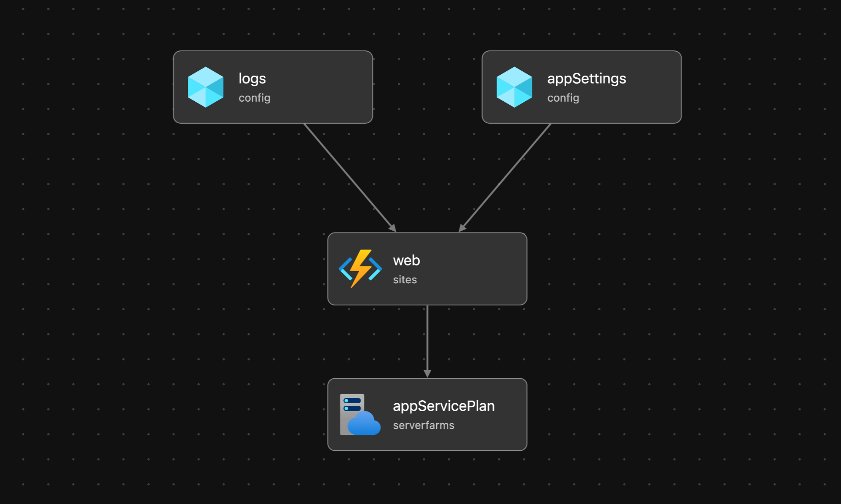Click 'config' subtitle under logs
Screen dimensions: 841x504
click(254, 98)
